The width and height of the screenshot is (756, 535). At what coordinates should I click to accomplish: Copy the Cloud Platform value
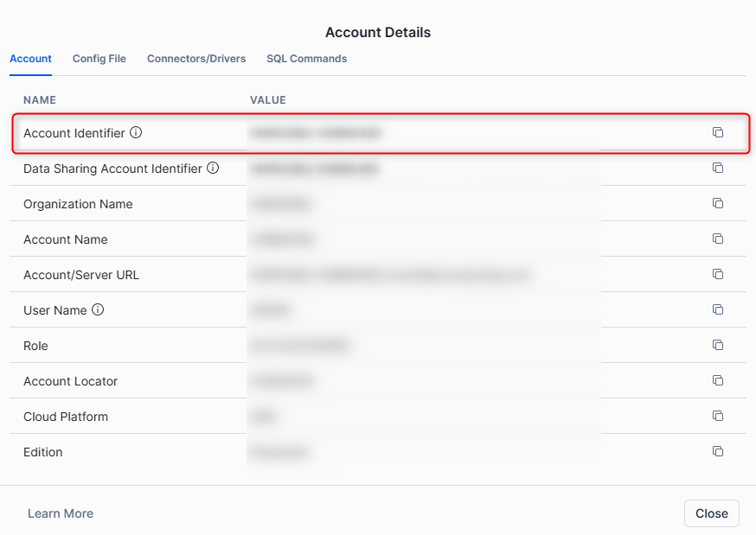[x=717, y=416]
